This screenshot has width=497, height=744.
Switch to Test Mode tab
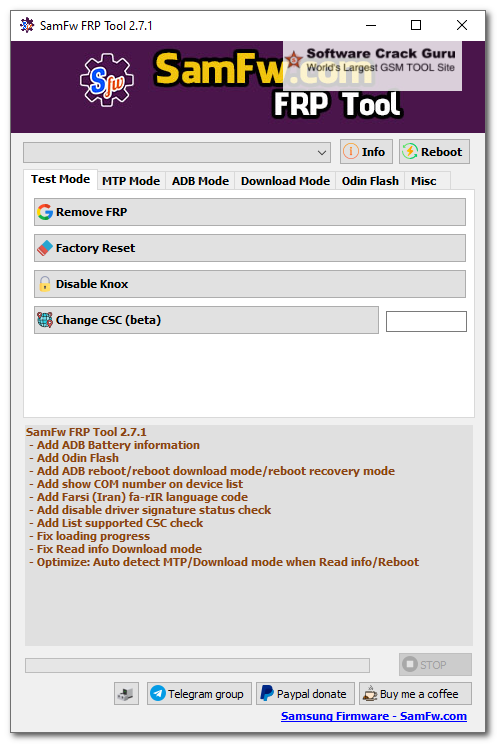[x=60, y=179]
